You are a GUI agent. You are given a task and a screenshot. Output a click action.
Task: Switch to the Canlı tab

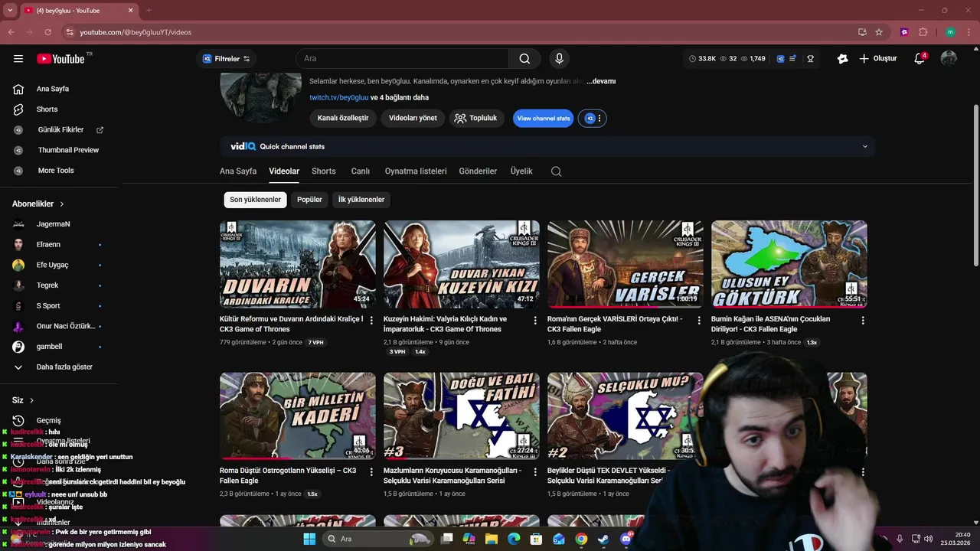tap(361, 171)
